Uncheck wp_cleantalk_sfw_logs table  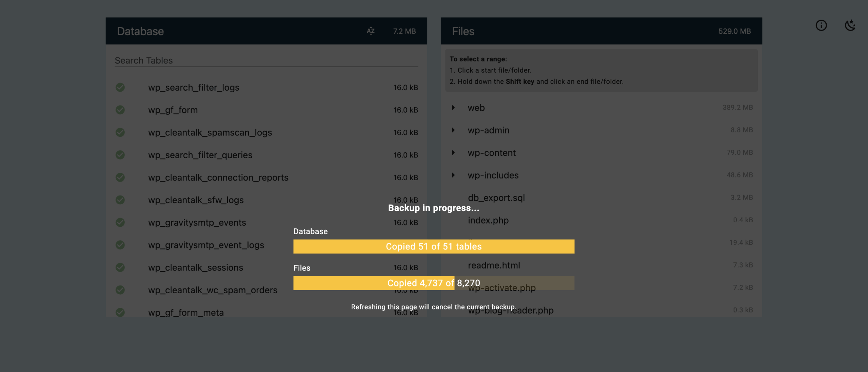coord(120,200)
